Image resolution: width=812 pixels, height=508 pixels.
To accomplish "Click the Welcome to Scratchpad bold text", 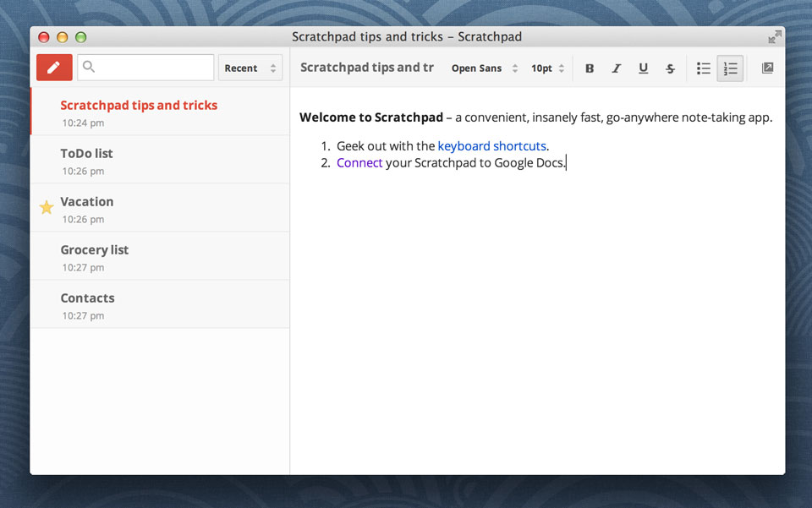I will tap(371, 117).
